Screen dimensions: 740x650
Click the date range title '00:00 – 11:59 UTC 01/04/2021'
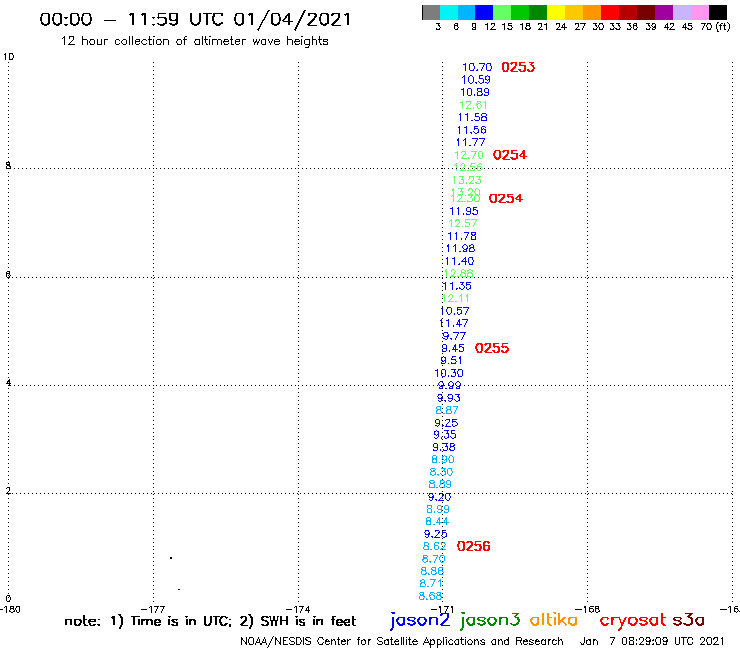pos(195,19)
